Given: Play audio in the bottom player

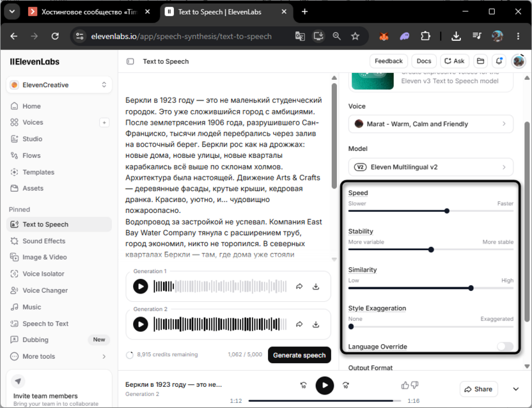Looking at the screenshot, I should click(x=325, y=385).
